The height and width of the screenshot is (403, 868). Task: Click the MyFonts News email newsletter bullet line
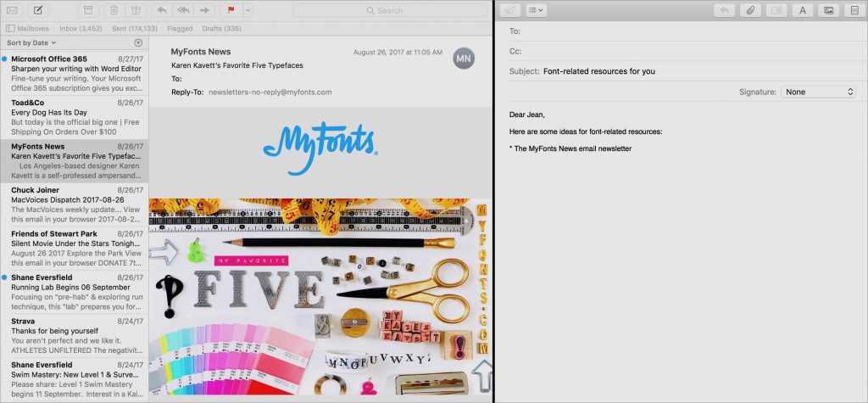click(x=570, y=148)
